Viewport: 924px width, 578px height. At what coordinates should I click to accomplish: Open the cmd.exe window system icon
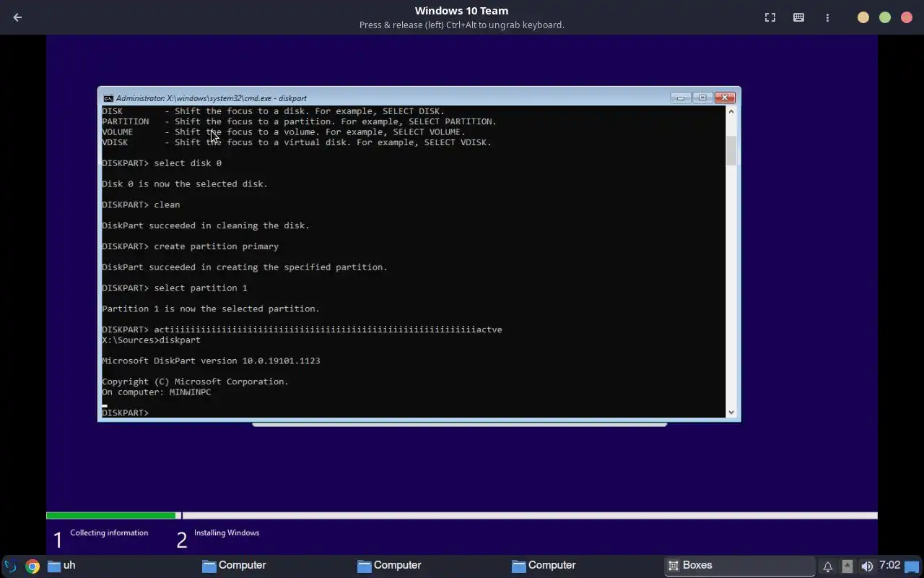[x=108, y=98]
